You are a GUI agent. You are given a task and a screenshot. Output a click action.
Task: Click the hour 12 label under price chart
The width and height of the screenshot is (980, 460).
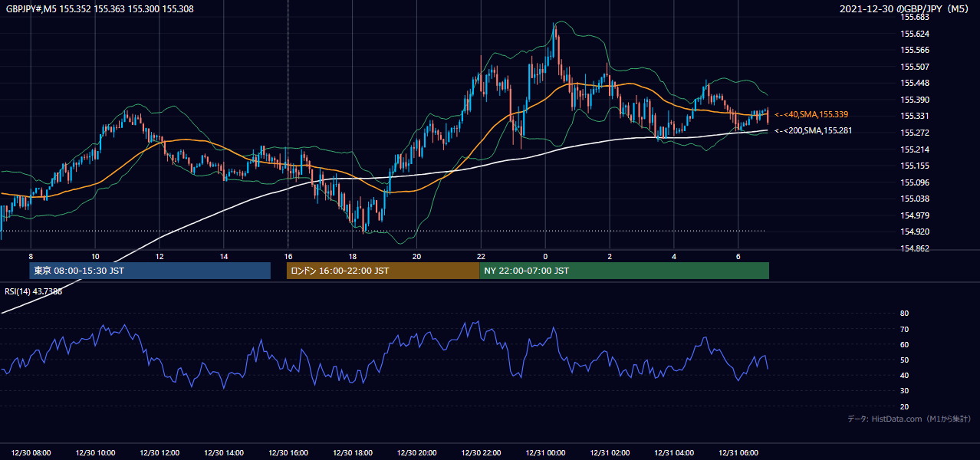tap(159, 256)
